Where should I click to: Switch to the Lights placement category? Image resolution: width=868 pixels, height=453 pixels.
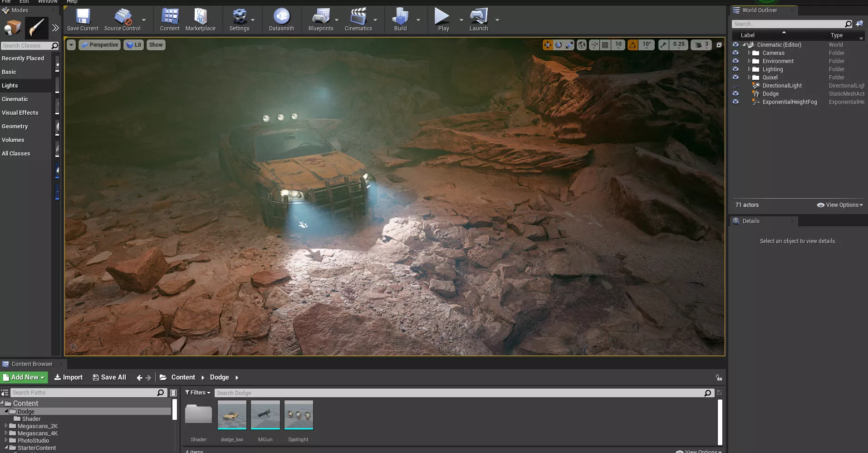point(10,86)
